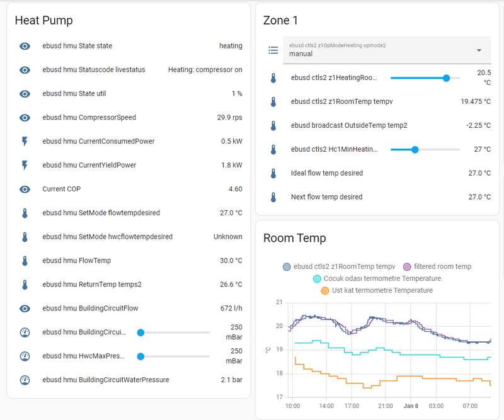
Task: Open the z1OpModeHeating opmode2 dropdown
Action: [378, 50]
